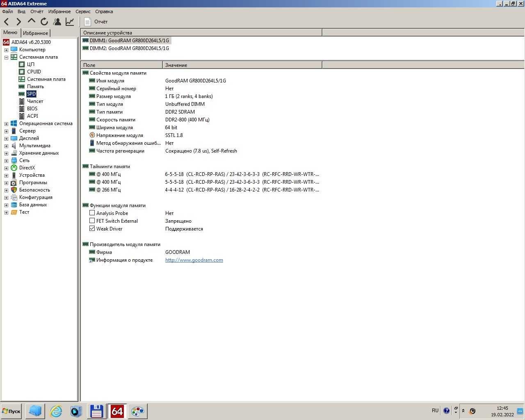
Task: Expand the Дисплей tree node
Action: tap(6, 139)
